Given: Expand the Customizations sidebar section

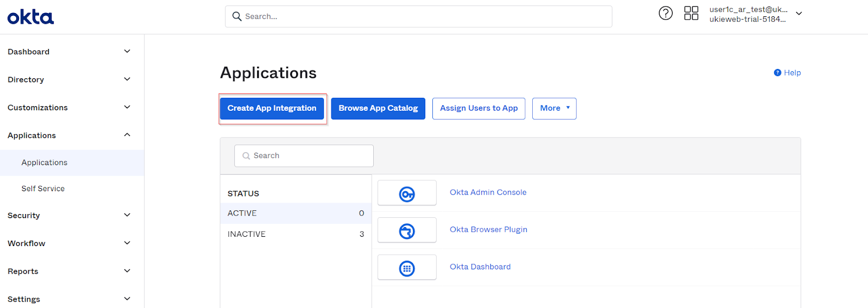Looking at the screenshot, I should click(x=127, y=107).
